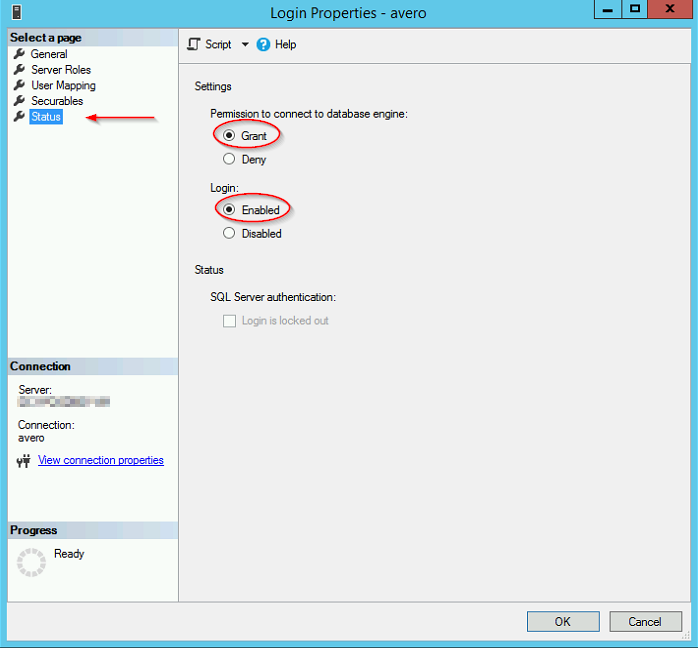
Task: Click the Ready progress spinner icon
Action: 31,563
